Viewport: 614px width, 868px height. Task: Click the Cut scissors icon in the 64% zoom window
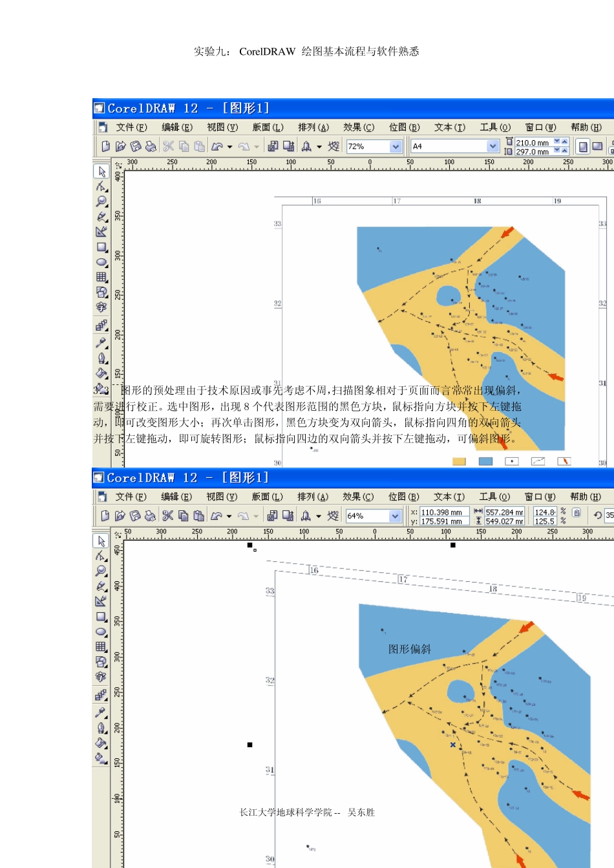coord(167,516)
